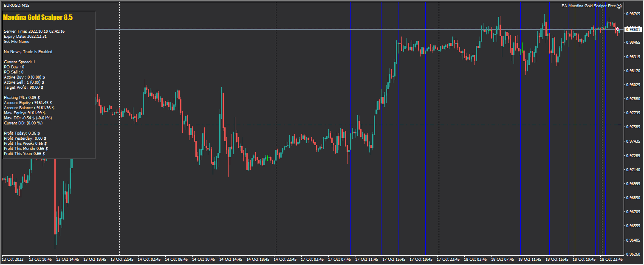The height and width of the screenshot is (265, 644).
Task: Click the current price marker arrow on price axis
Action: [x=618, y=29]
